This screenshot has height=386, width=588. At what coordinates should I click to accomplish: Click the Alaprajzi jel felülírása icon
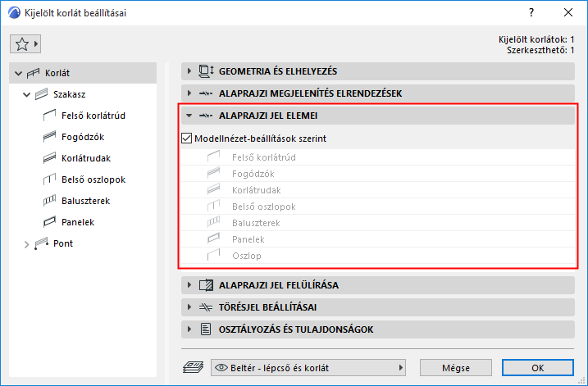[x=206, y=285]
